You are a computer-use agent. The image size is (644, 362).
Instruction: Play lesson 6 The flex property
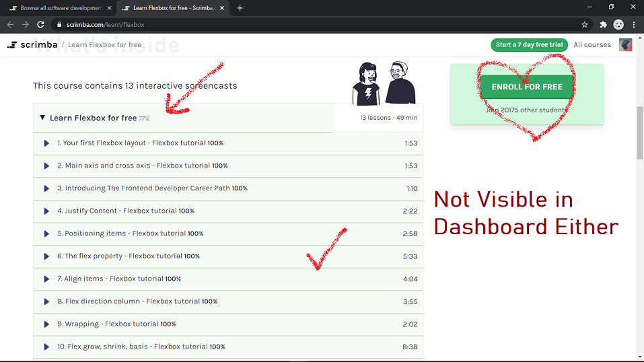point(46,256)
